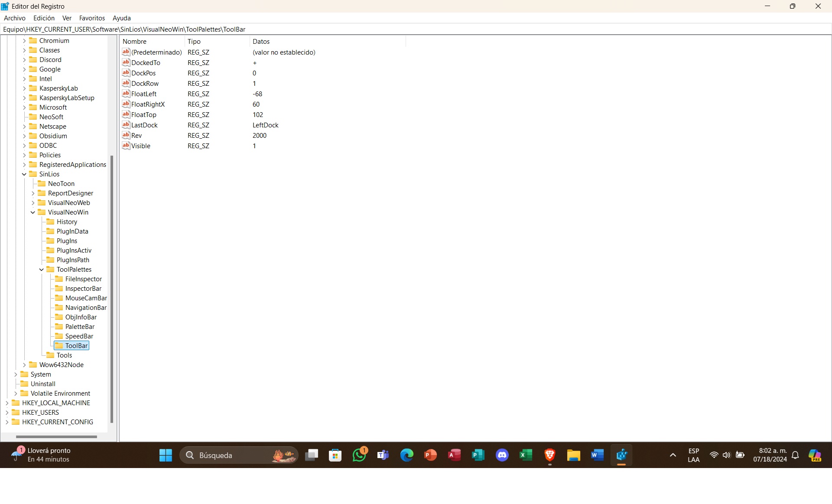Select the KasperskyLab folder icon
Viewport: 832px width, 504px height.
pos(33,88)
